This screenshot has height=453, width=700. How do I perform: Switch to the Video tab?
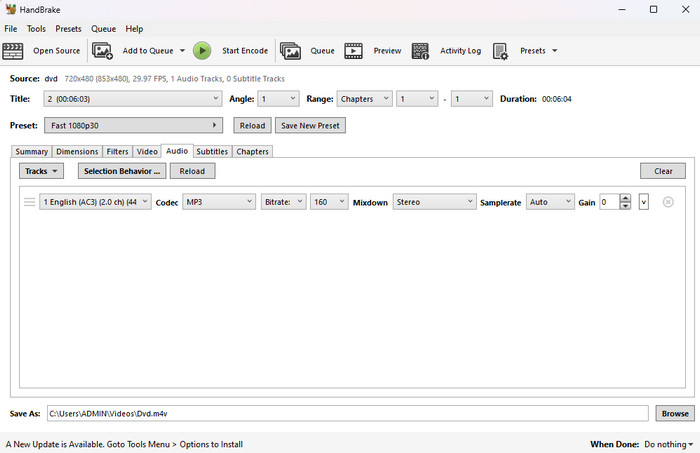click(x=147, y=152)
